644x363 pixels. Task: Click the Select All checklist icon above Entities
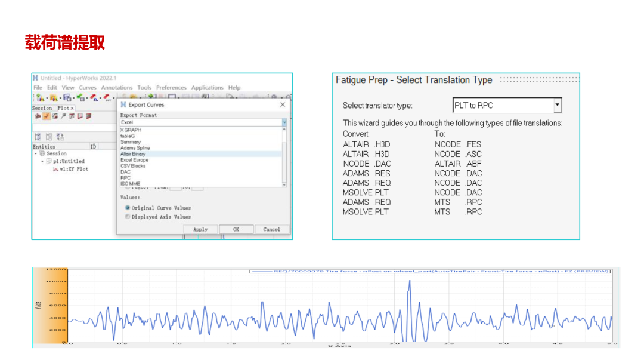[x=38, y=137]
